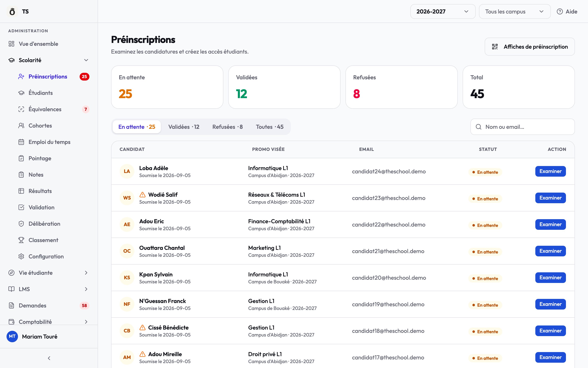This screenshot has height=368, width=588.
Task: Open Affiches de préinscription
Action: (530, 47)
